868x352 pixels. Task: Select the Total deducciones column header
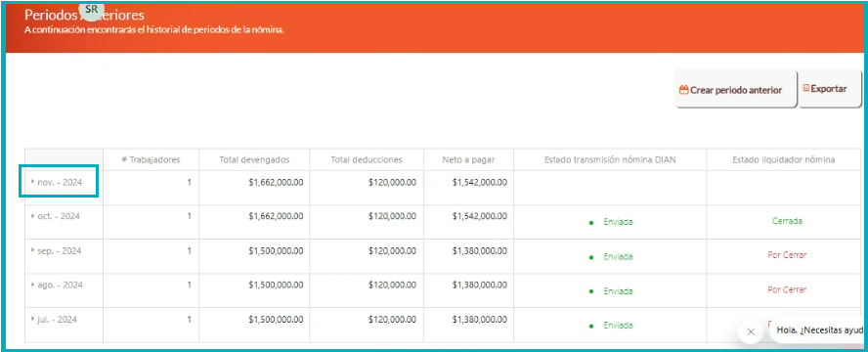click(367, 160)
